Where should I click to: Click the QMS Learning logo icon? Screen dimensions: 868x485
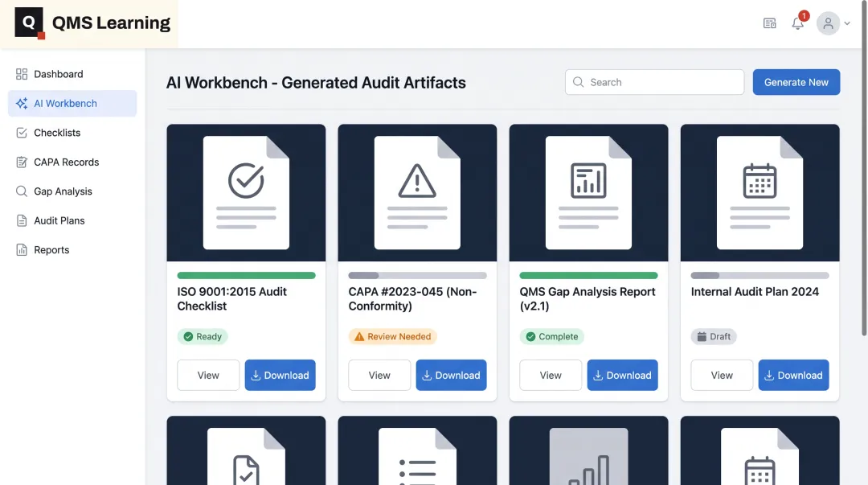tap(30, 23)
